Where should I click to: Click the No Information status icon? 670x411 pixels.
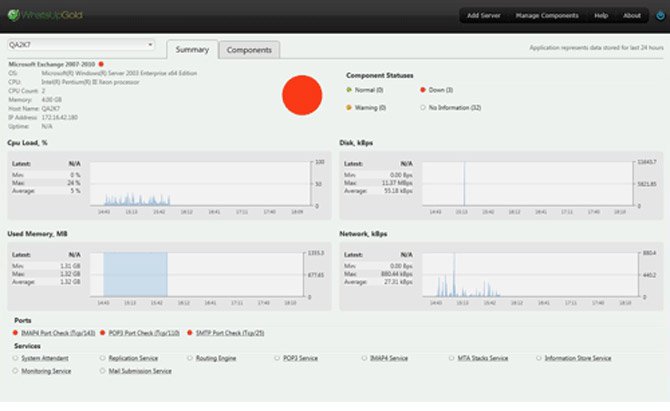pyautogui.click(x=423, y=108)
